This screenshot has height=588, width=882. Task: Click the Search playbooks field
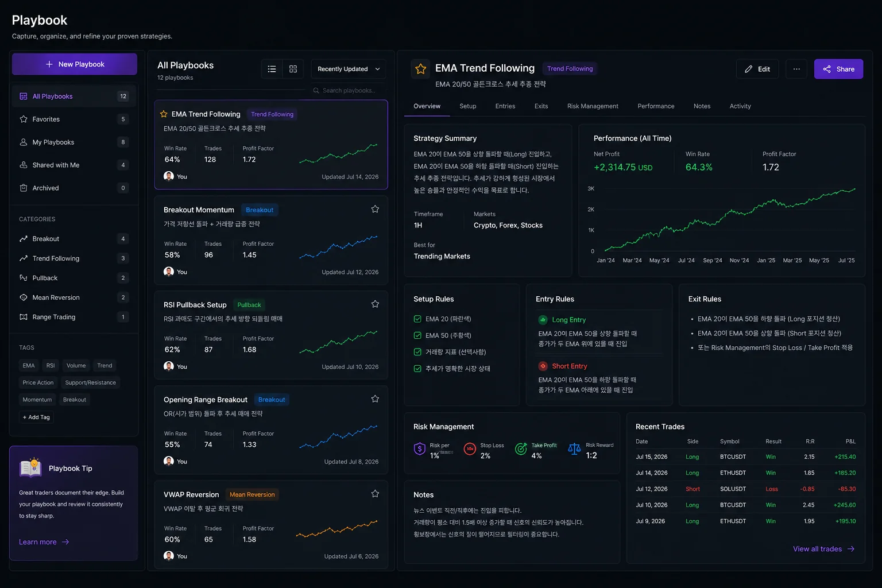point(349,91)
